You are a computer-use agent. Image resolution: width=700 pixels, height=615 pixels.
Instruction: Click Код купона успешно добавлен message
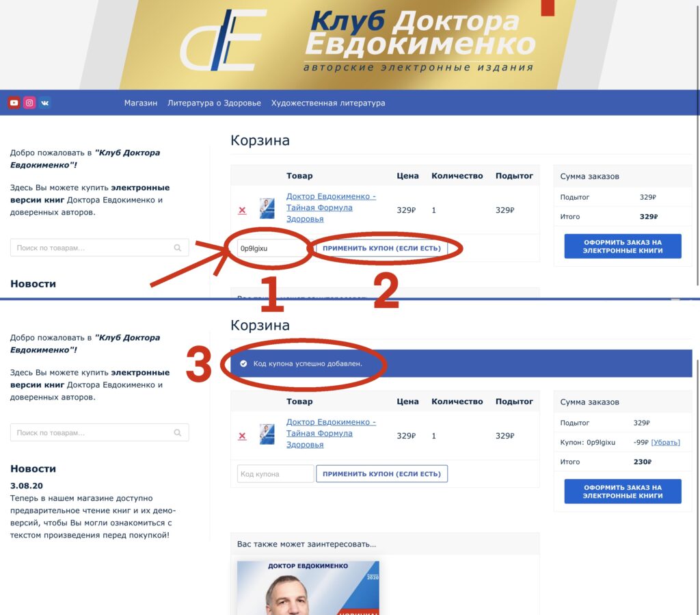point(308,363)
